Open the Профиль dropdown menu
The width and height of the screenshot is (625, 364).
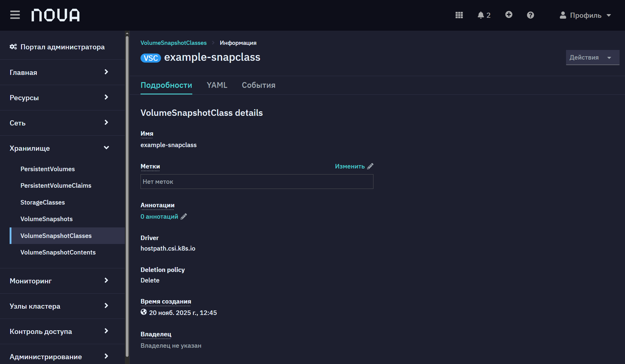585,15
